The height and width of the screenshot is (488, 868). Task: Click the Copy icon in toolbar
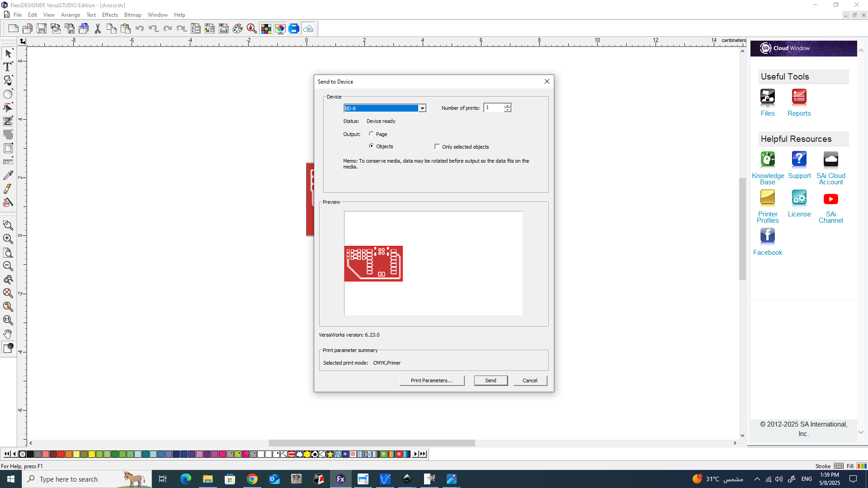[x=112, y=29]
